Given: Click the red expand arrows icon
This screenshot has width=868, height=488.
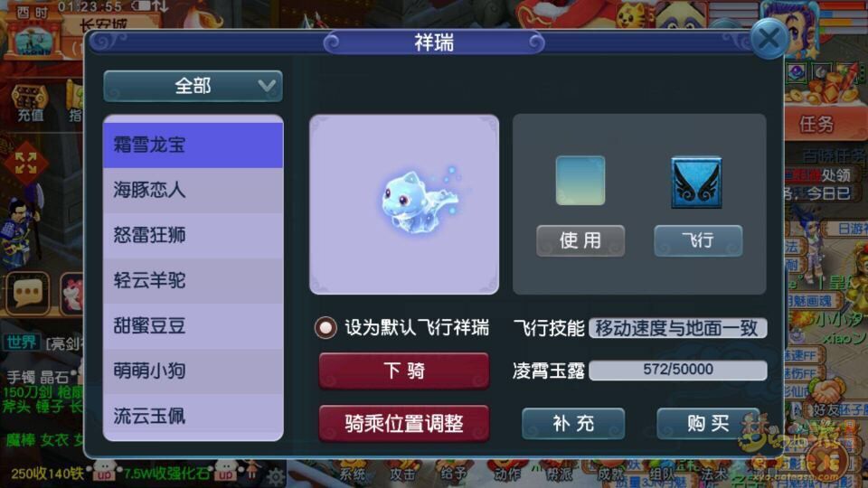Looking at the screenshot, I should click(x=25, y=163).
